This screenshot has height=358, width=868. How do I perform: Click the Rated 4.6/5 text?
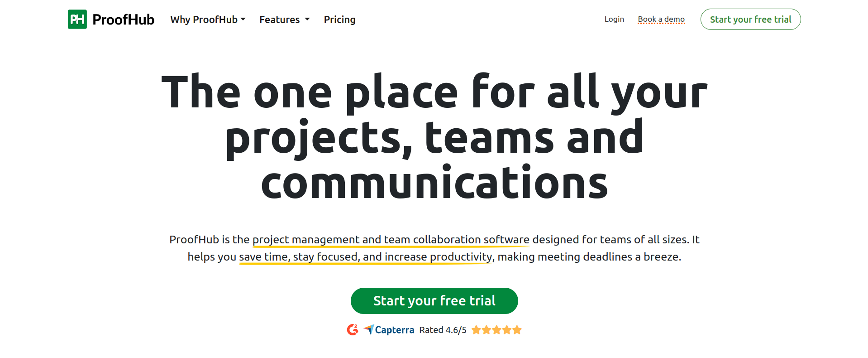(x=443, y=330)
